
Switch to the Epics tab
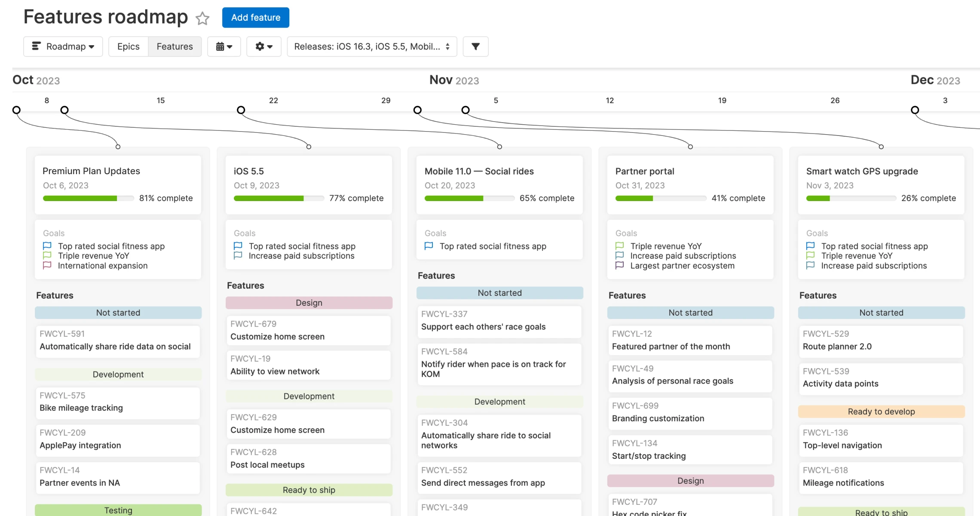[x=128, y=46]
